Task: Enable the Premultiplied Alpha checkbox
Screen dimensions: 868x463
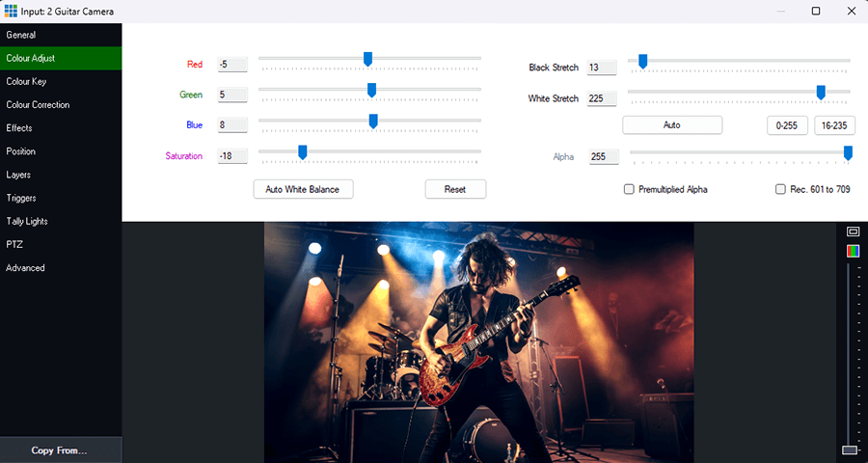Action: (x=630, y=190)
